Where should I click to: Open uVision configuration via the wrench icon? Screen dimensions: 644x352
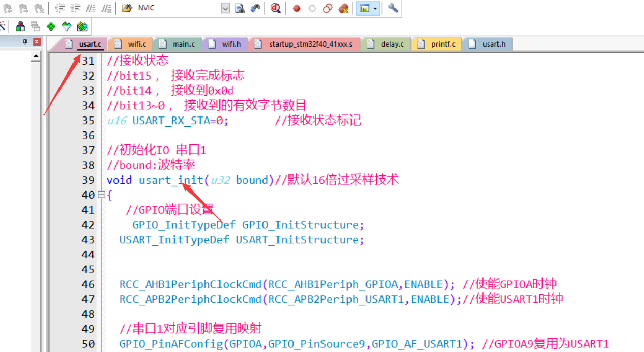(x=392, y=8)
